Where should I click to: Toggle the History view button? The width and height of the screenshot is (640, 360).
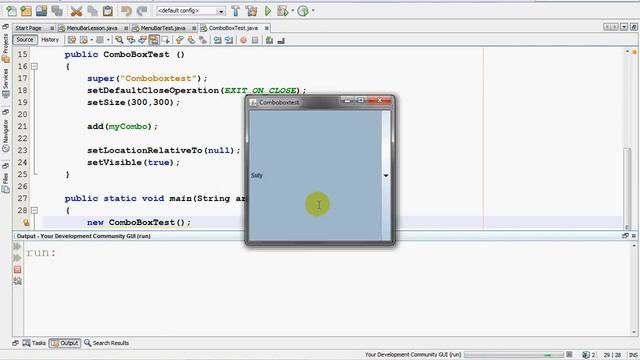click(50, 40)
